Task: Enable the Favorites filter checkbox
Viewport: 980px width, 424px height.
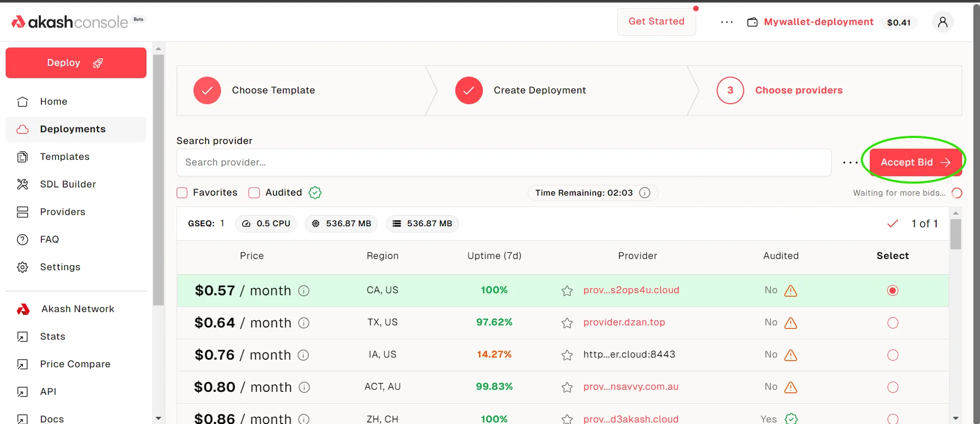Action: [182, 193]
